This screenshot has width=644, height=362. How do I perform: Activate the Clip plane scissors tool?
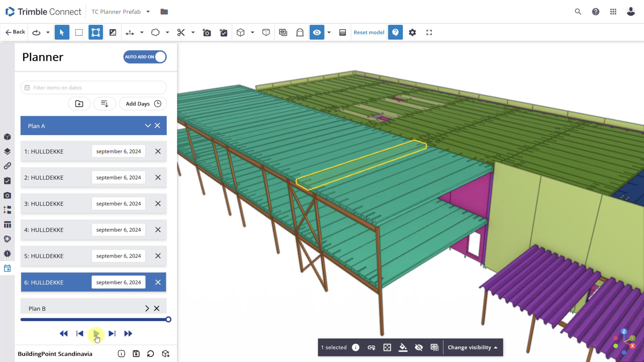coord(181,32)
